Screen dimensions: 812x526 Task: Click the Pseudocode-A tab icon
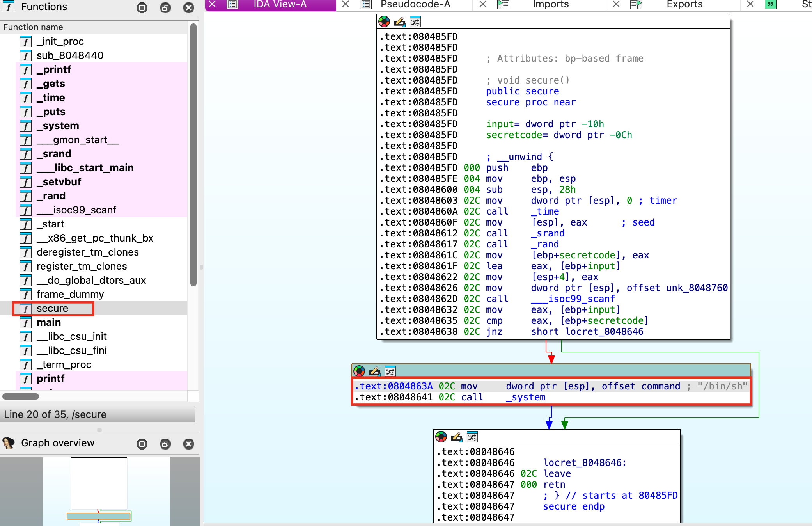click(366, 4)
